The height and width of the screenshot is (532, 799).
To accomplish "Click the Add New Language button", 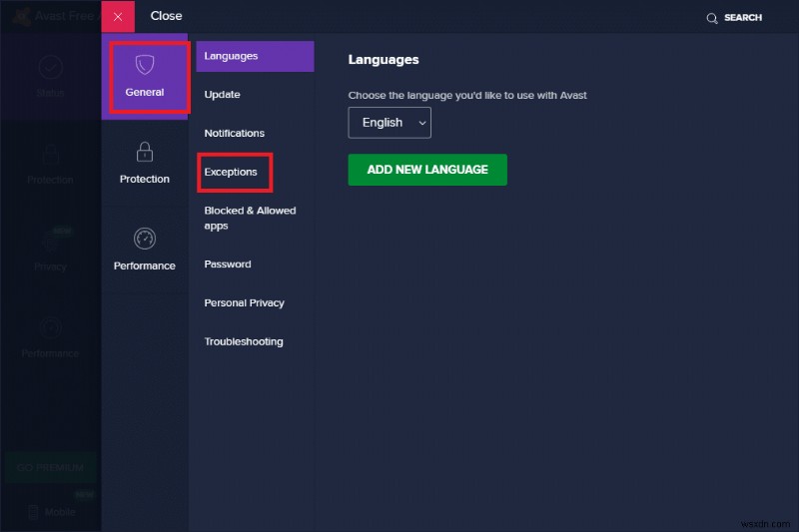I will pos(427,170).
